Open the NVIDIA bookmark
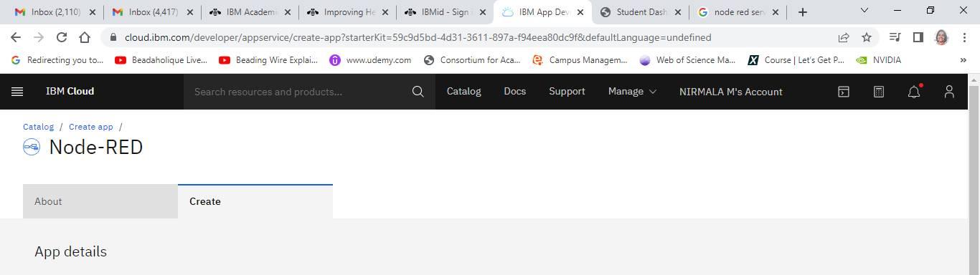Image resolution: width=980 pixels, height=275 pixels. coord(879,60)
